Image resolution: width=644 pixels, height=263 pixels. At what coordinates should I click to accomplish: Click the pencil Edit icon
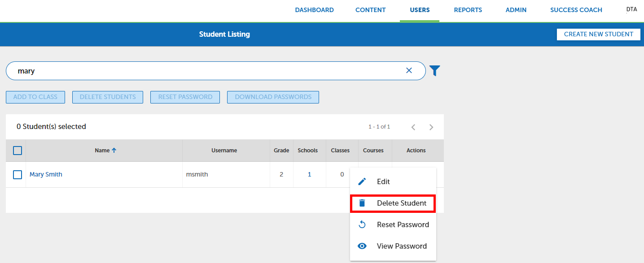coord(362,181)
